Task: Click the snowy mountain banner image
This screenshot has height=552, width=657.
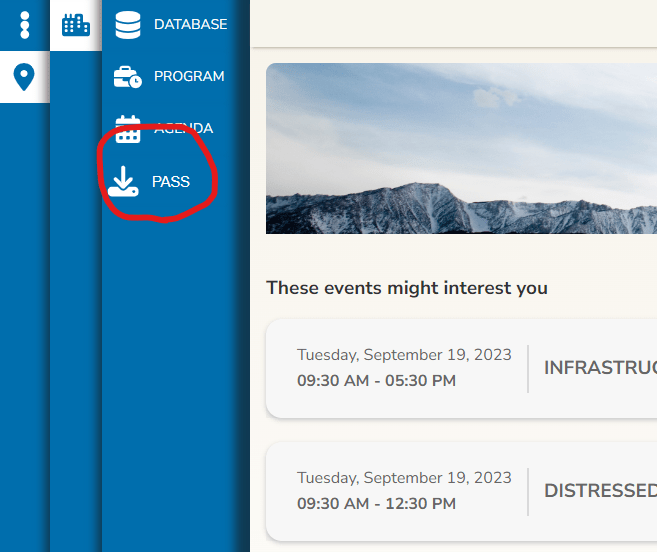Action: 461,148
